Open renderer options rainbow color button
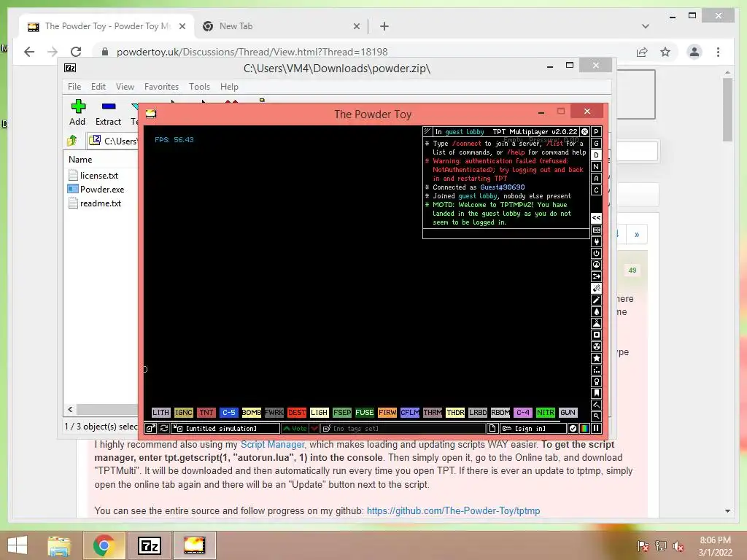This screenshot has height=560, width=747. tap(584, 429)
